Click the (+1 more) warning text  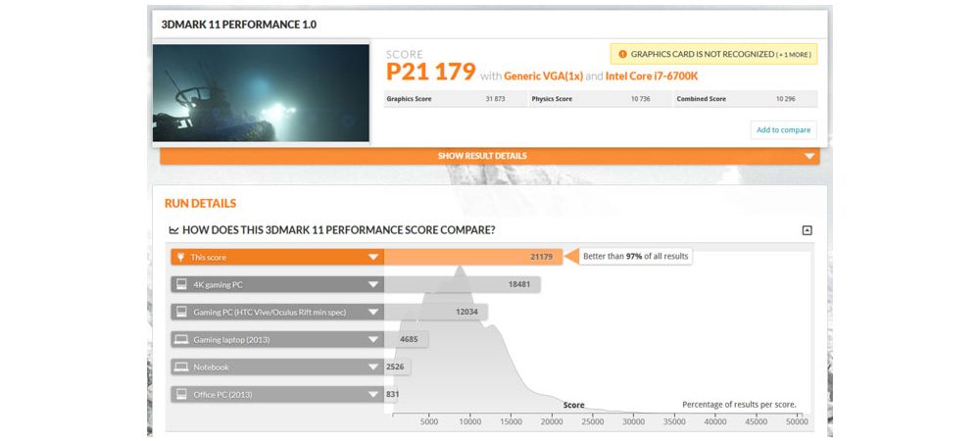[x=793, y=55]
